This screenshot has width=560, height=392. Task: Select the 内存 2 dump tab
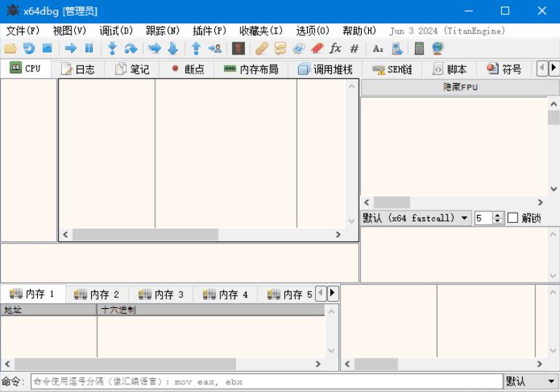coord(97,294)
